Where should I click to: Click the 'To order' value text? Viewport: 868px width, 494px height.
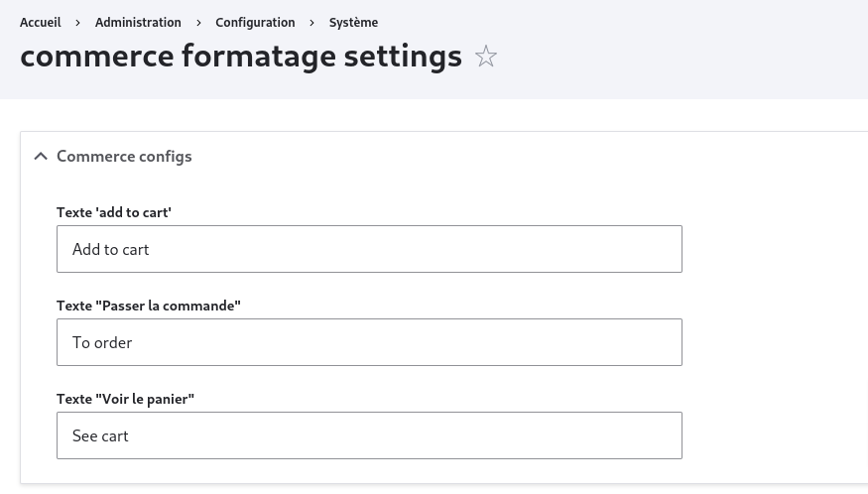tap(102, 343)
